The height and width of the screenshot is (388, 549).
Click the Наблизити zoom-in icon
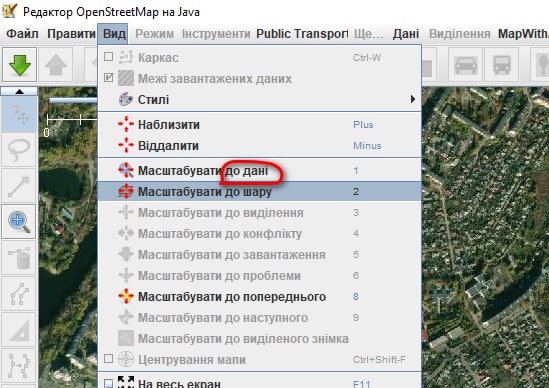click(x=126, y=124)
